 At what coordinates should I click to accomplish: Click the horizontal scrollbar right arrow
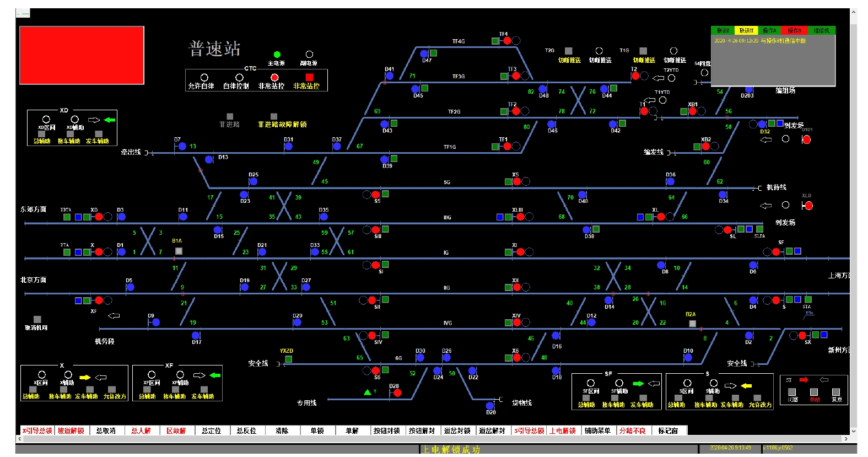click(846, 439)
